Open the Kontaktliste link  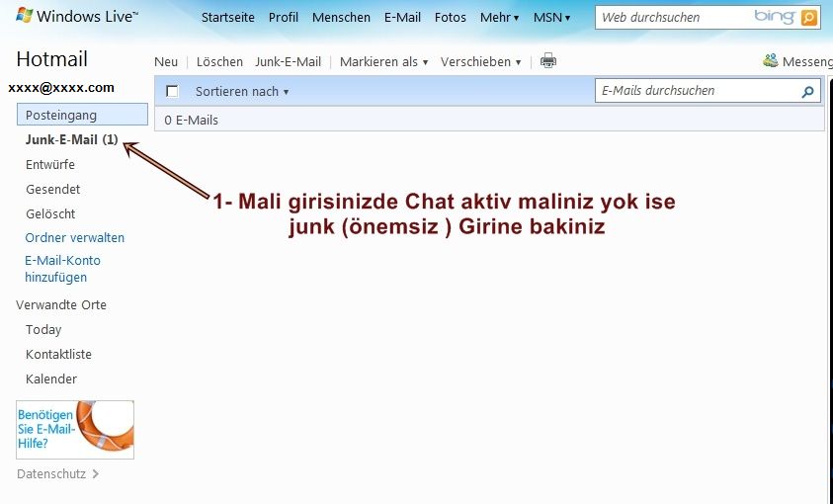(x=58, y=354)
